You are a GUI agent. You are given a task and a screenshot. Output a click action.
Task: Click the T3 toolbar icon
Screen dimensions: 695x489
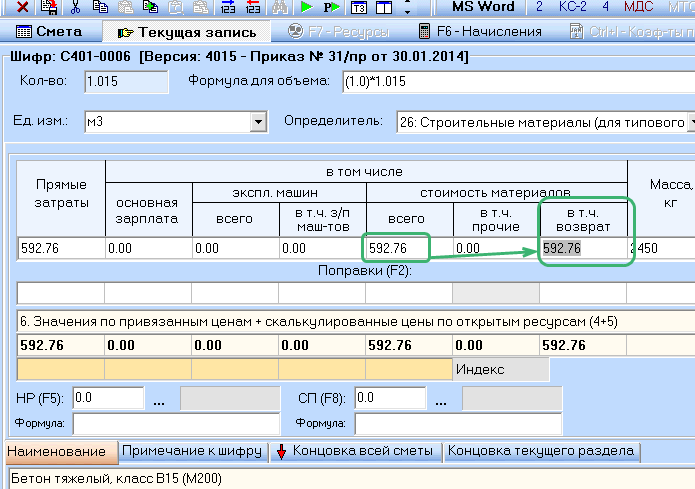tap(359, 7)
